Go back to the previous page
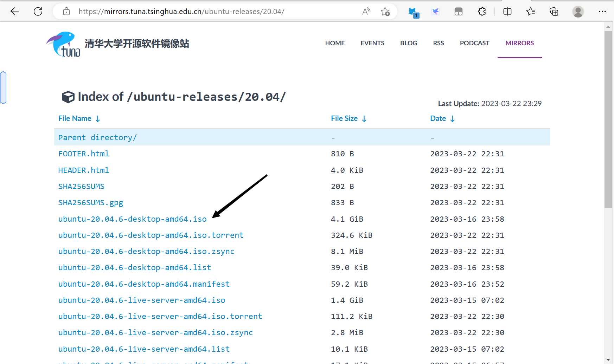This screenshot has width=614, height=364. coord(15,12)
